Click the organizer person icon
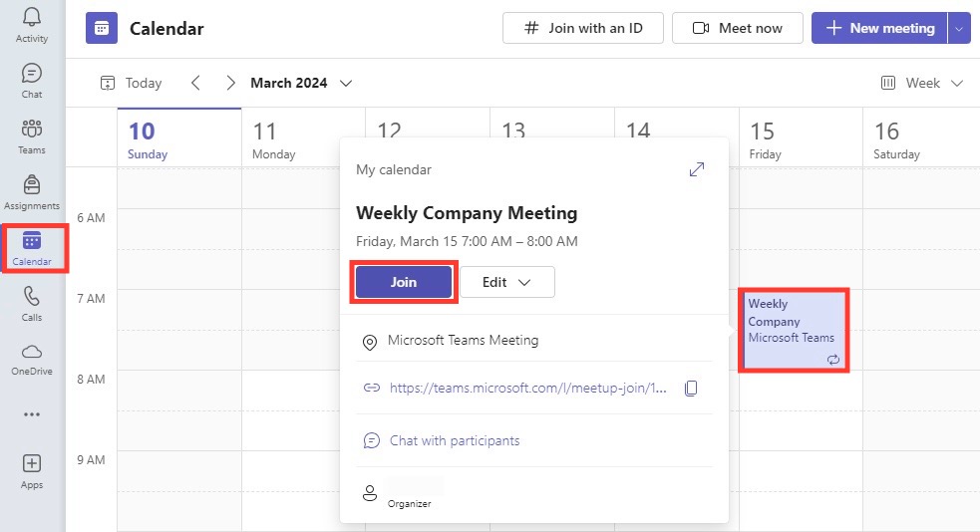This screenshot has height=532, width=980. point(370,493)
